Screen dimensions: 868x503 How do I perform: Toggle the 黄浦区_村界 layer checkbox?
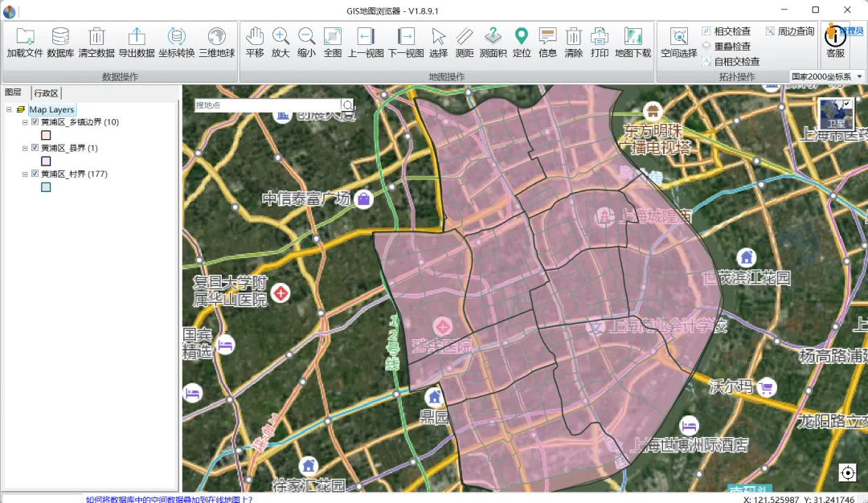coord(35,174)
